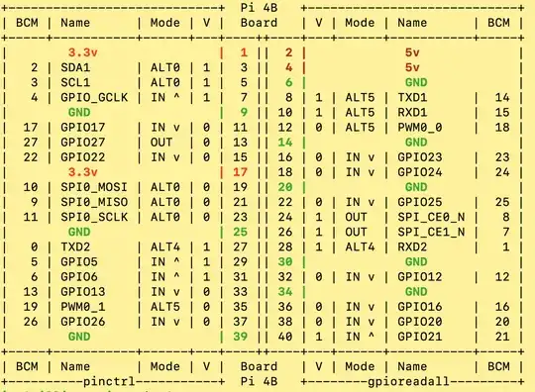535x392 pixels.
Task: Click the 'pinctrl' footer label
Action: point(109,381)
